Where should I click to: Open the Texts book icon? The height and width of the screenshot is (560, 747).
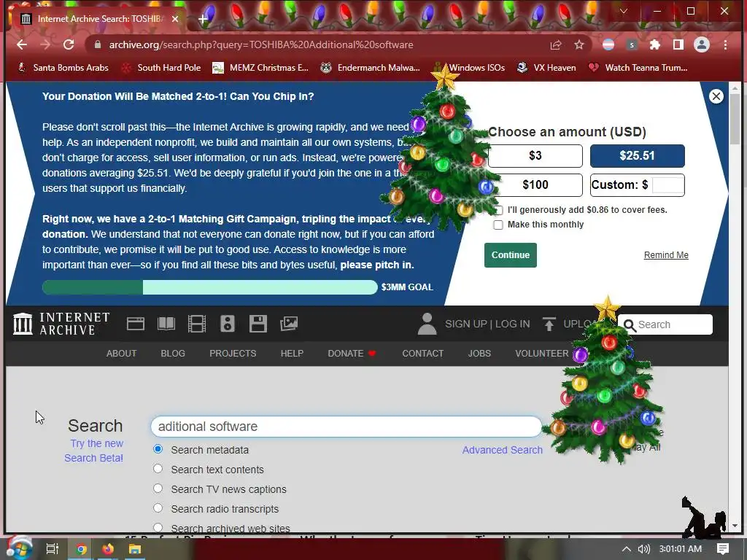coord(166,324)
